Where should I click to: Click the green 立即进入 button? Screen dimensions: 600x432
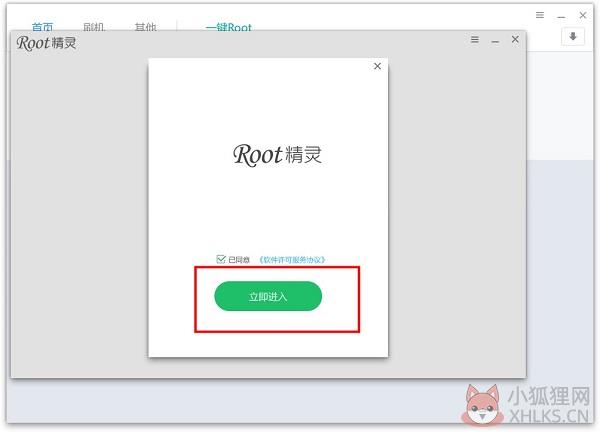coord(268,296)
